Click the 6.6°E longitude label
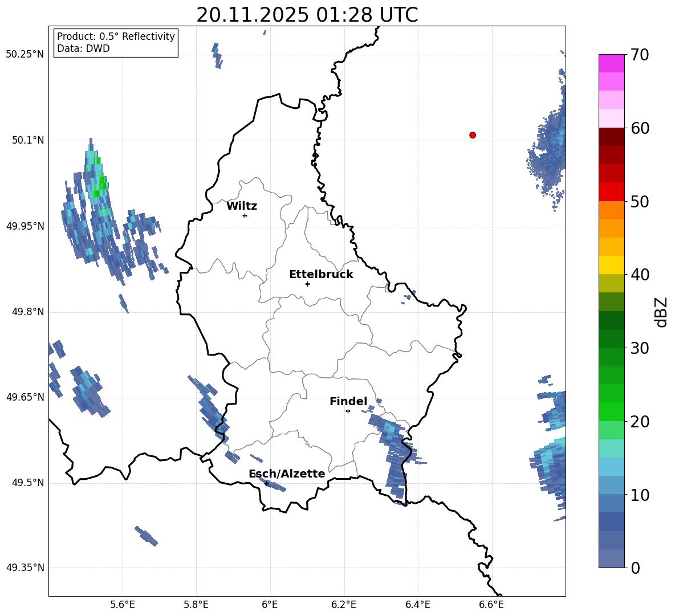Screen dimensions: 675x616 pyautogui.click(x=491, y=605)
